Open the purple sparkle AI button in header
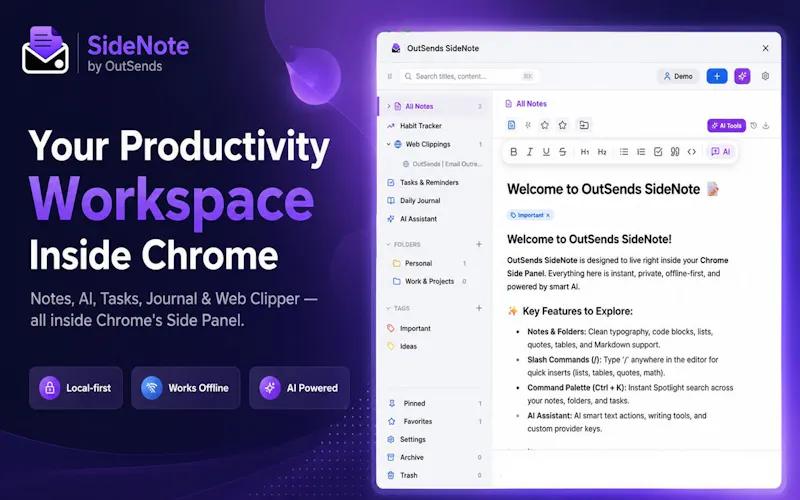The height and width of the screenshot is (500, 800). pos(742,76)
